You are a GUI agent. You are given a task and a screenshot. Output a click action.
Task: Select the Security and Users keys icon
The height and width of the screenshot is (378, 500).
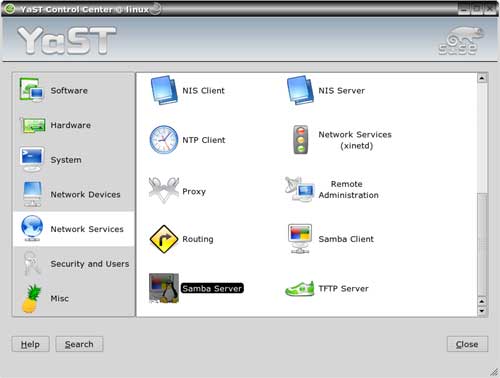32,263
